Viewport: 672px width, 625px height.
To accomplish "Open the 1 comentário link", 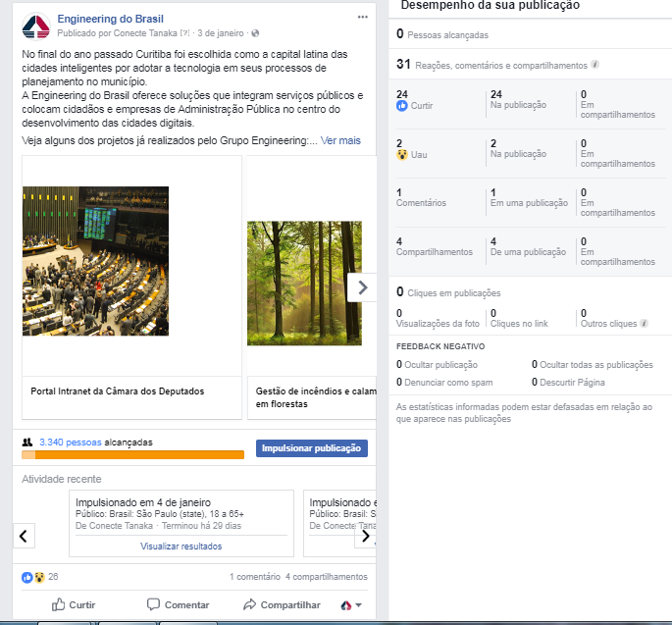I will (255, 577).
